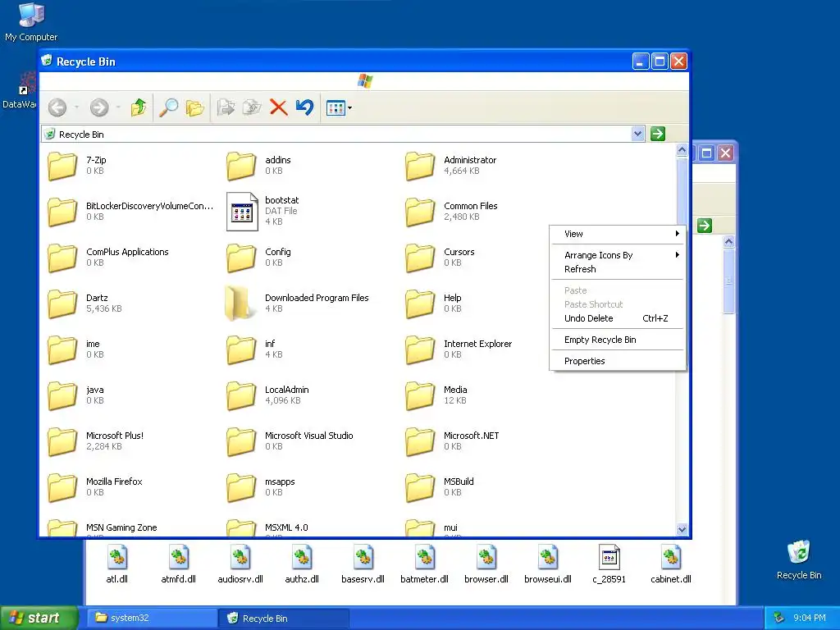
Task: Select the Internet Explorer folder
Action: pos(420,349)
